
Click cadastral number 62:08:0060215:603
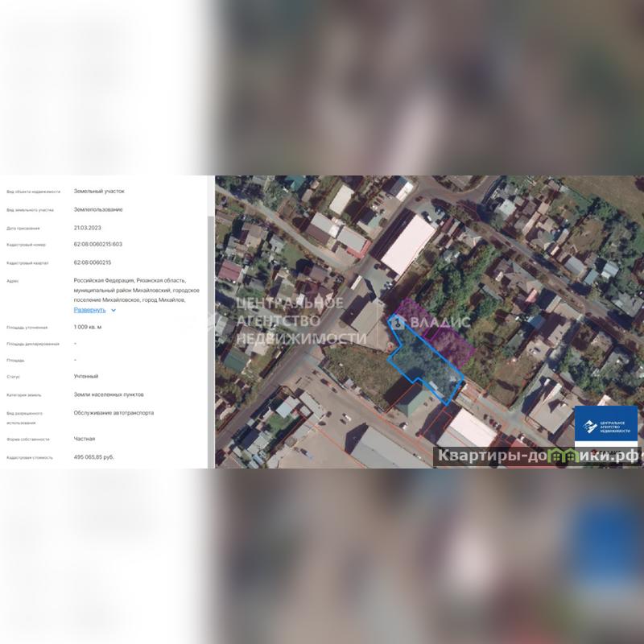[97, 245]
